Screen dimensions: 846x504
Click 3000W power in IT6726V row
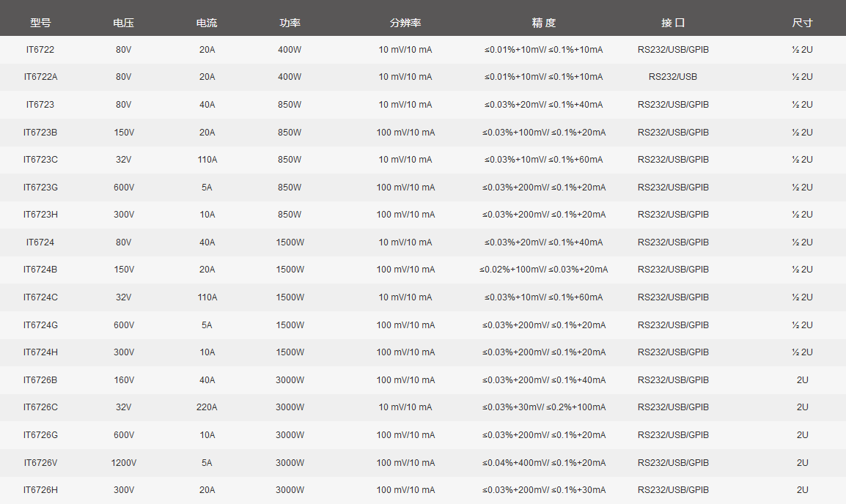pyautogui.click(x=290, y=462)
